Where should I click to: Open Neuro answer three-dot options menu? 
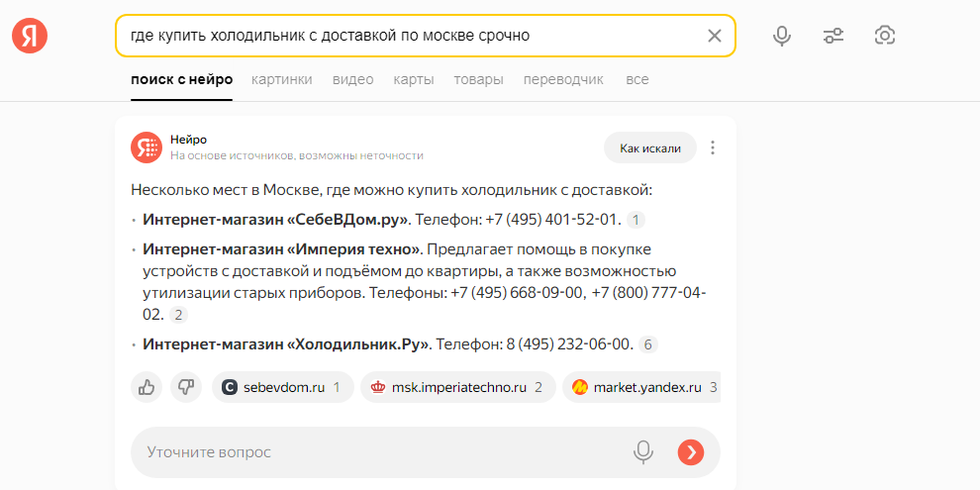713,147
